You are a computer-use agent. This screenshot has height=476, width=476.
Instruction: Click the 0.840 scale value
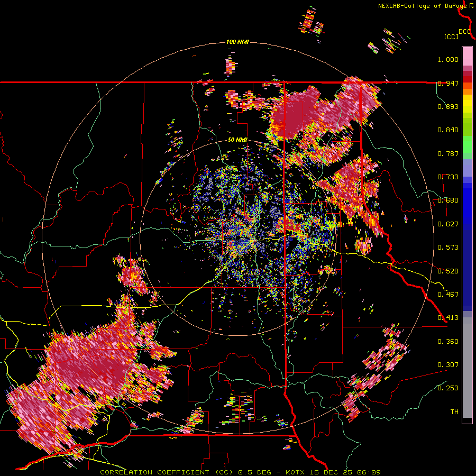(x=448, y=130)
